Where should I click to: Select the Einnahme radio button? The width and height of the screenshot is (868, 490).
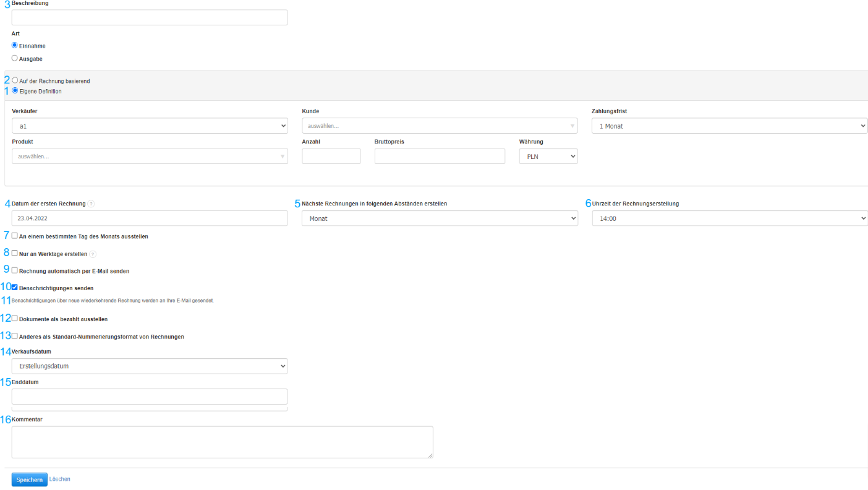point(15,45)
